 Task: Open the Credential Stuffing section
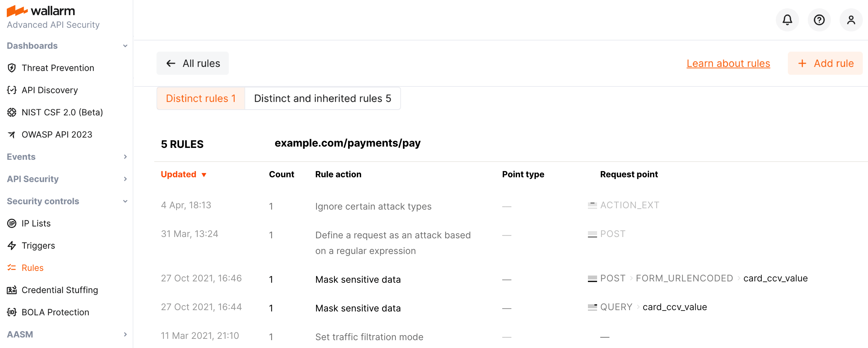click(59, 290)
